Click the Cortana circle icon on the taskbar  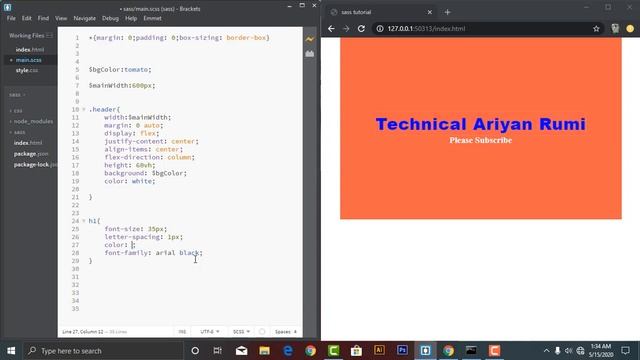coord(195,351)
